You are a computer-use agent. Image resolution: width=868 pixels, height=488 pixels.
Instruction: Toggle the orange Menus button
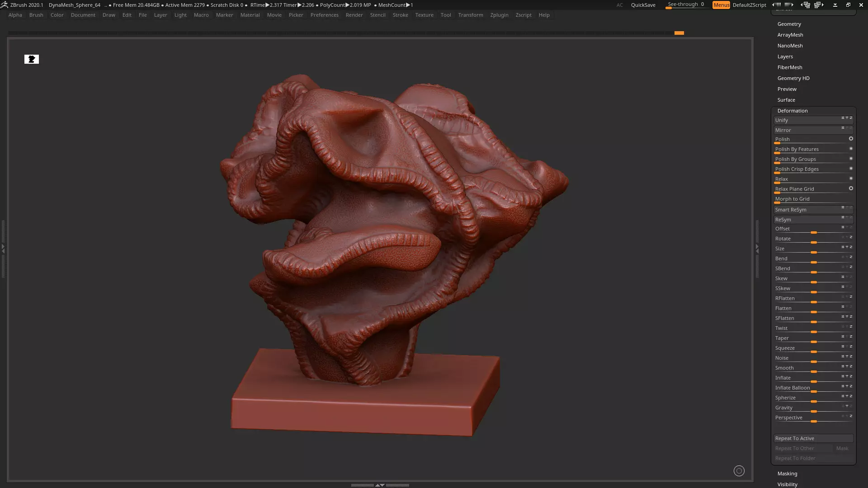(721, 5)
